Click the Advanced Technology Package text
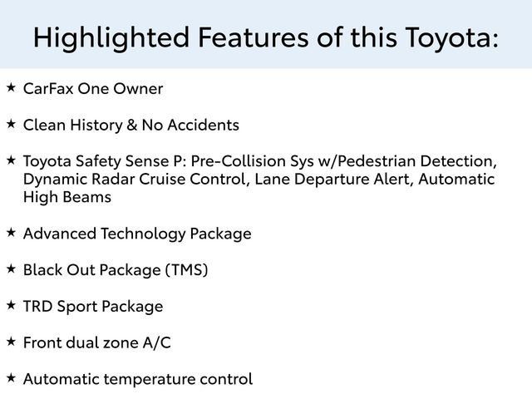The image size is (532, 399). (137, 234)
